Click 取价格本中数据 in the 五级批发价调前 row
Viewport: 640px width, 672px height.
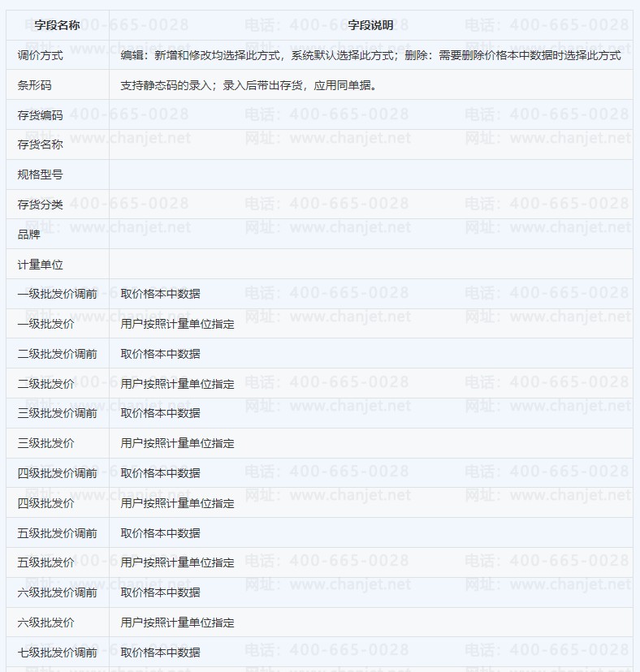[161, 533]
